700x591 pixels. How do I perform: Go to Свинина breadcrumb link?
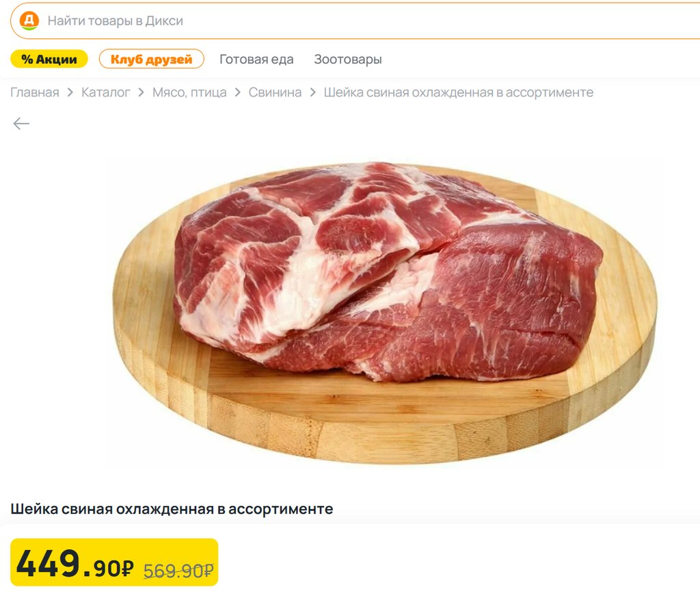tap(275, 92)
